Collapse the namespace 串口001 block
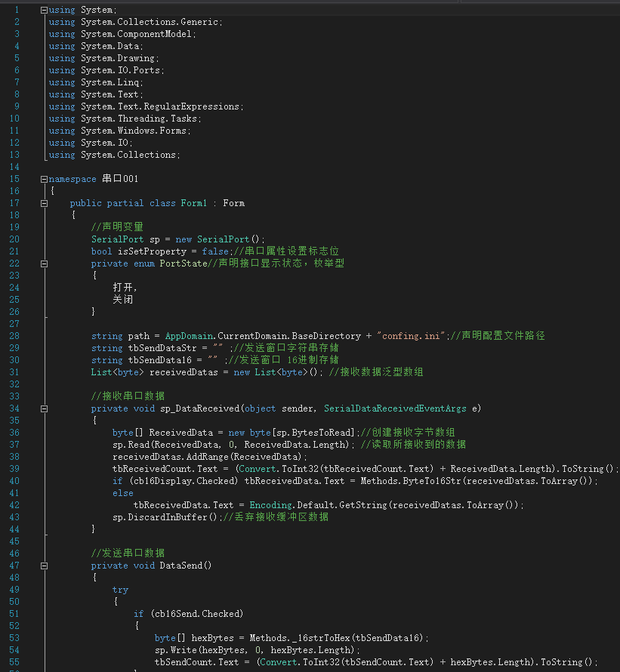 coord(44,180)
